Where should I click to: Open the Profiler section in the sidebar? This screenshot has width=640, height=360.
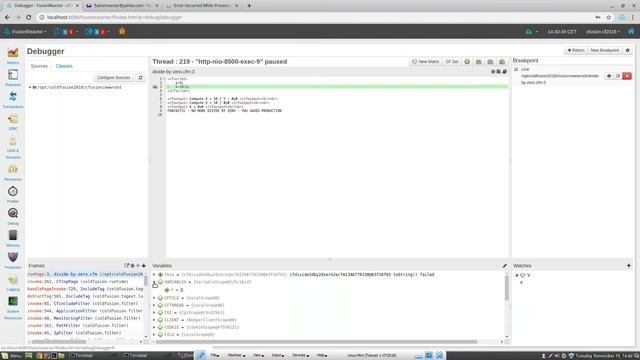tap(13, 194)
